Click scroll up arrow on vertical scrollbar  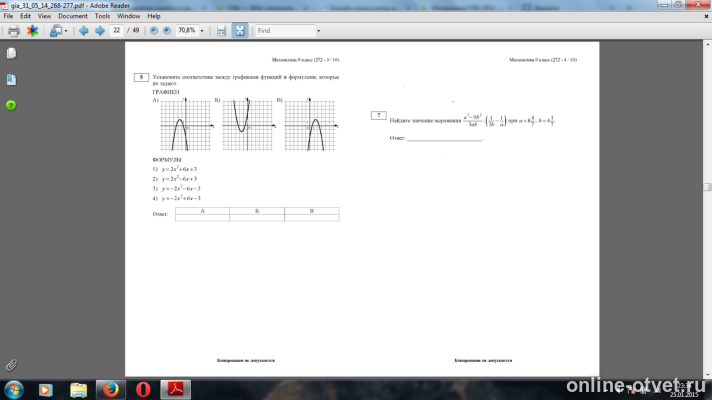707,44
